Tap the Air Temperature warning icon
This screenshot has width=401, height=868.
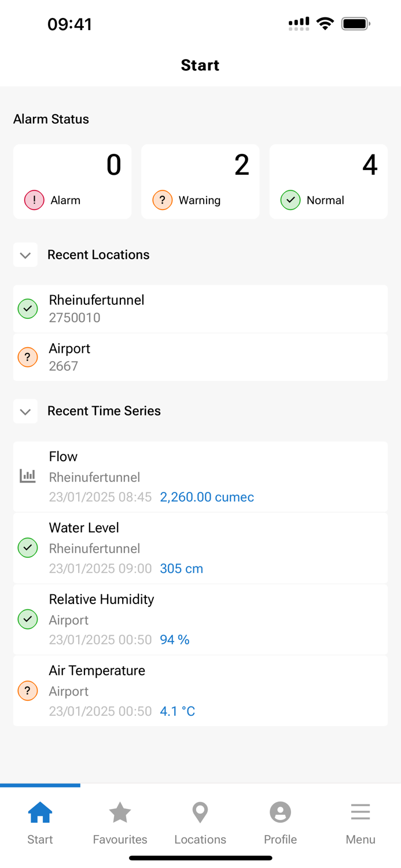point(28,690)
